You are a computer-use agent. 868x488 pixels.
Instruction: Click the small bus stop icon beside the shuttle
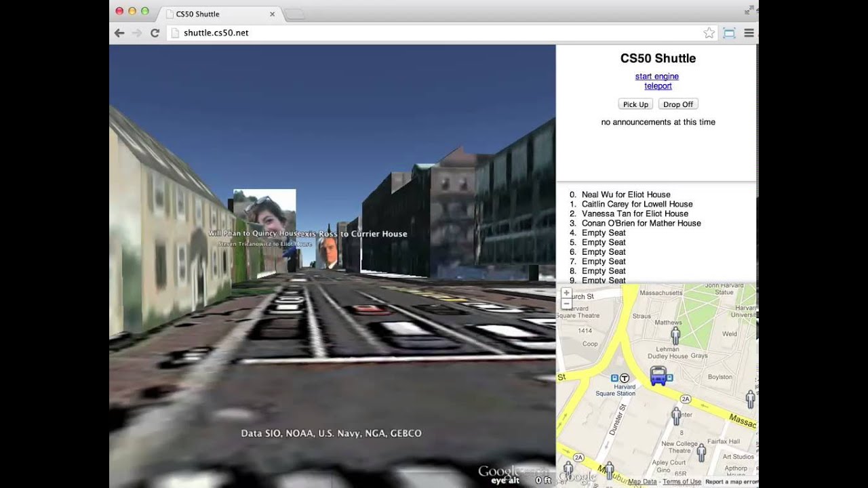click(x=669, y=378)
